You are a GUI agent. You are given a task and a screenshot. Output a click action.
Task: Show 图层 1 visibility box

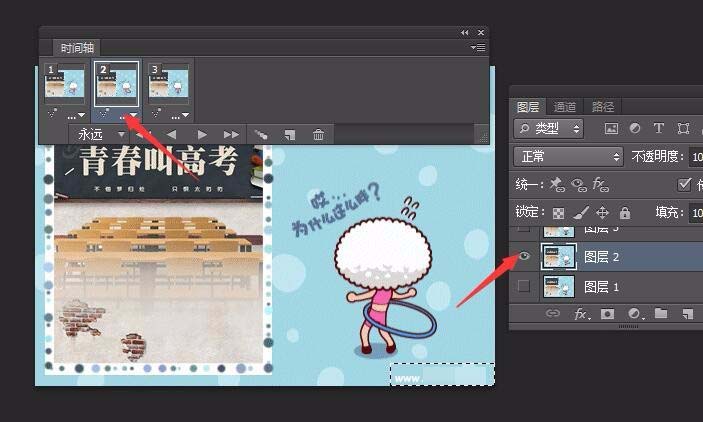pos(524,286)
